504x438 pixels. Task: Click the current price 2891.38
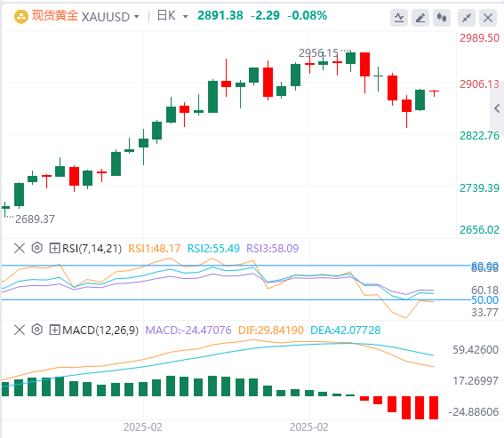pyautogui.click(x=220, y=15)
